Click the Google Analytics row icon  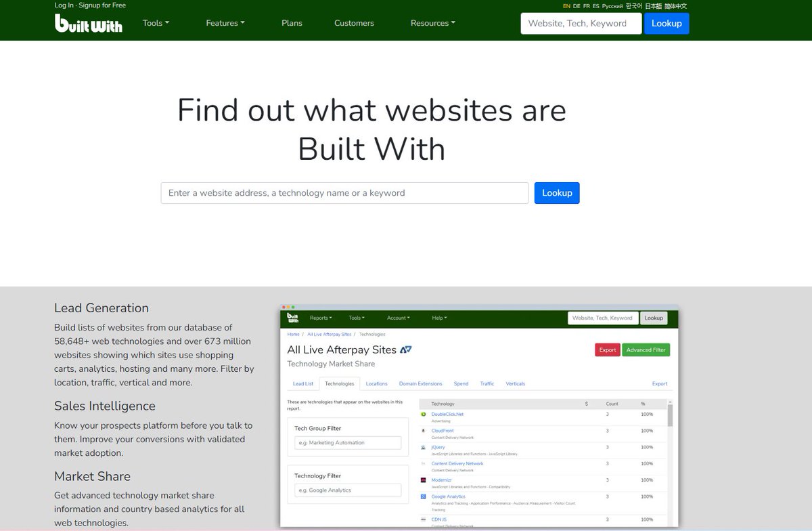tap(423, 497)
